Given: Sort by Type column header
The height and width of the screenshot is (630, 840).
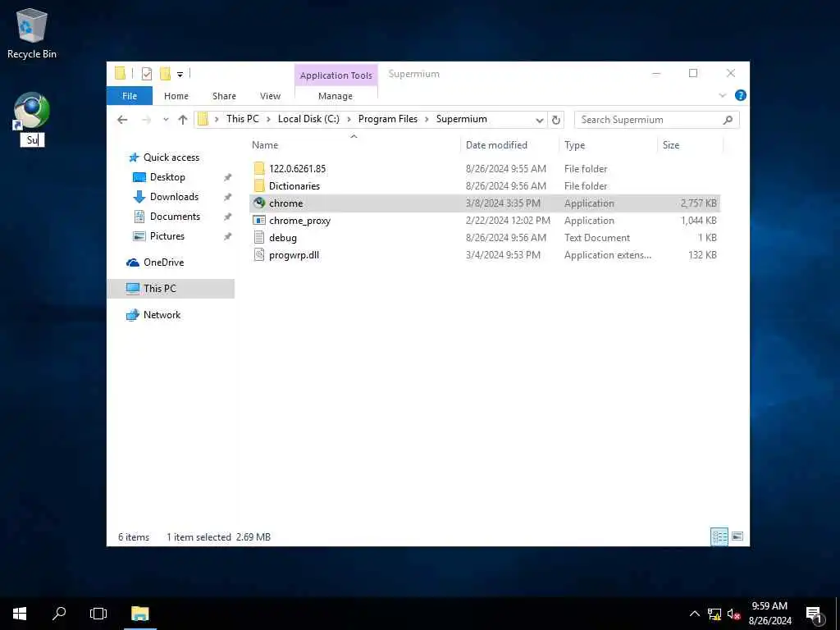Looking at the screenshot, I should [x=574, y=145].
